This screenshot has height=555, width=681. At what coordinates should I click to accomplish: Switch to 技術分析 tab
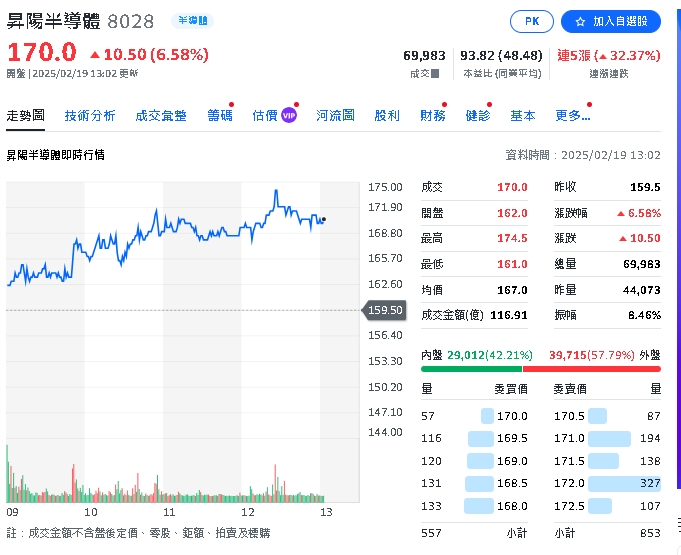pyautogui.click(x=90, y=116)
